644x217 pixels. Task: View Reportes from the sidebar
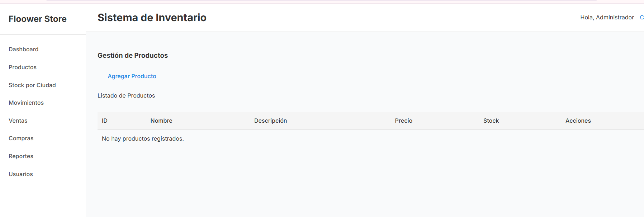[x=21, y=156]
